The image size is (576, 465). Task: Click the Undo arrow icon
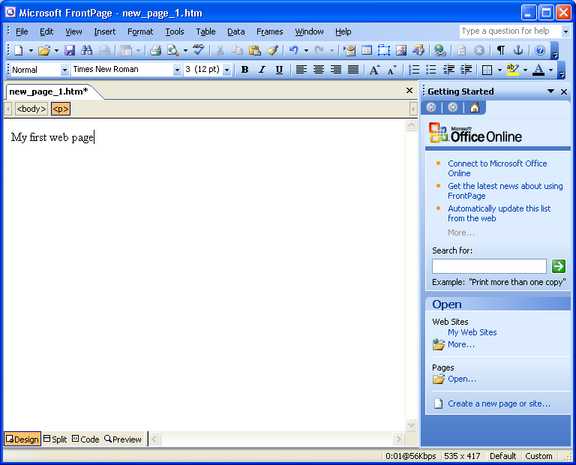[294, 50]
